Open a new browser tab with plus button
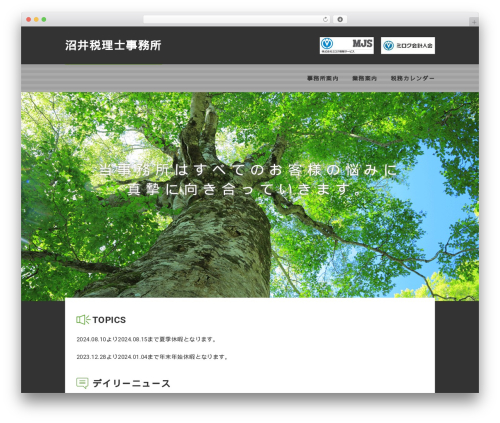The width and height of the screenshot is (500, 423). (474, 22)
